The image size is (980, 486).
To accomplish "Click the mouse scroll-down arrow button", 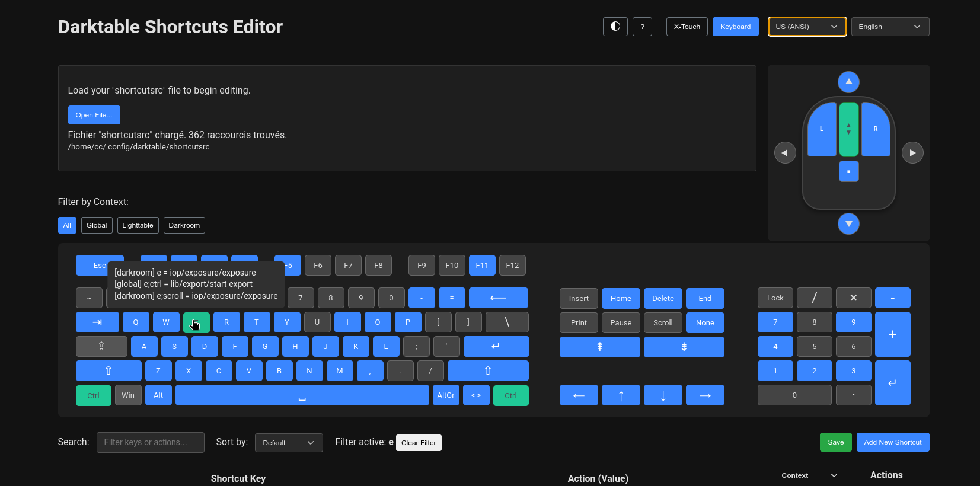I will [x=848, y=223].
